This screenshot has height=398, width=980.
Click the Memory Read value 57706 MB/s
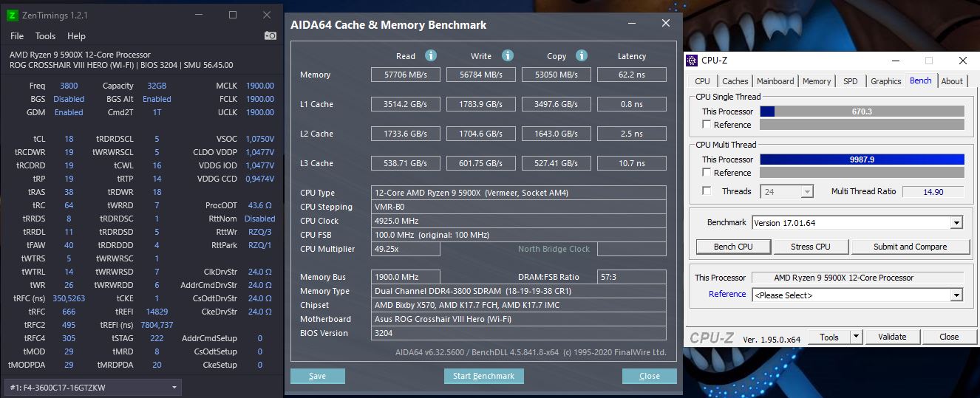coord(406,75)
